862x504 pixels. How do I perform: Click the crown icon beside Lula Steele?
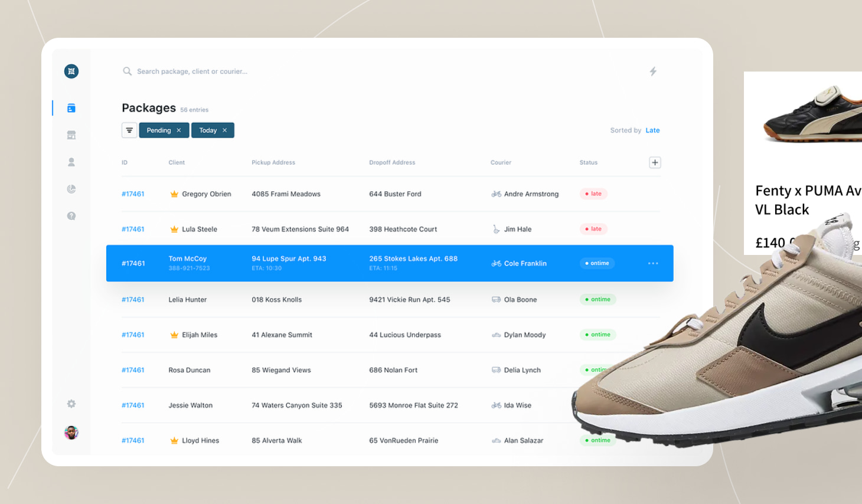click(x=174, y=229)
